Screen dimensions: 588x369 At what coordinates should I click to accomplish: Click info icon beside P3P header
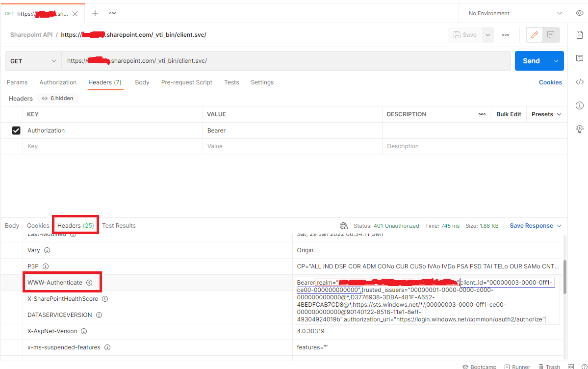pyautogui.click(x=46, y=266)
